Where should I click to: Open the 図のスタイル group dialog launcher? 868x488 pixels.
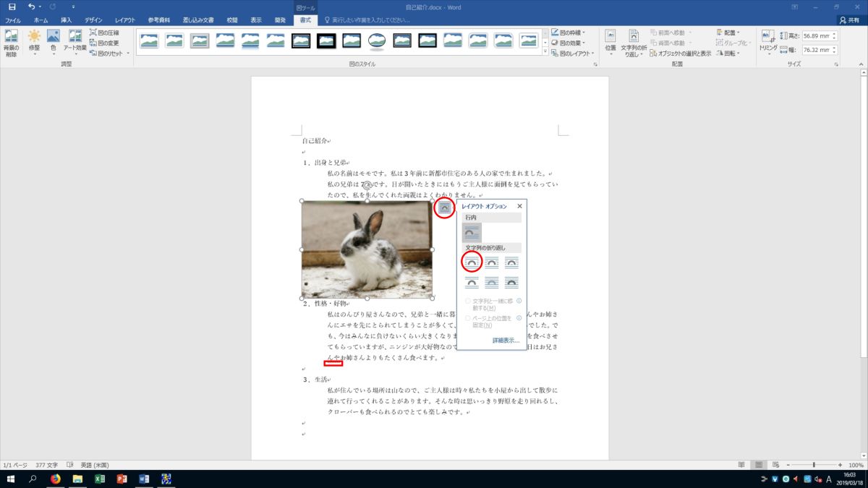[595, 64]
